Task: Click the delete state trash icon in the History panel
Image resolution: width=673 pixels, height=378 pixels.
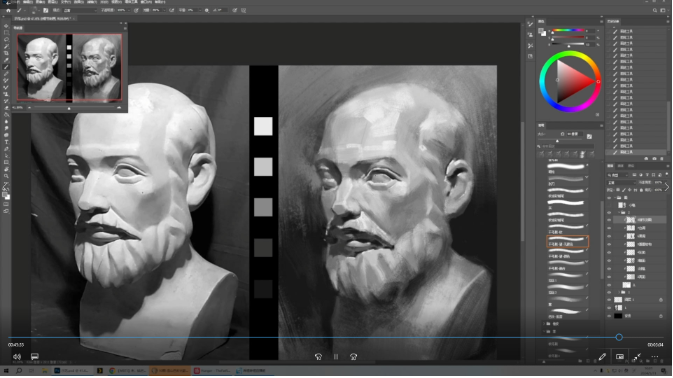Action: point(662,159)
